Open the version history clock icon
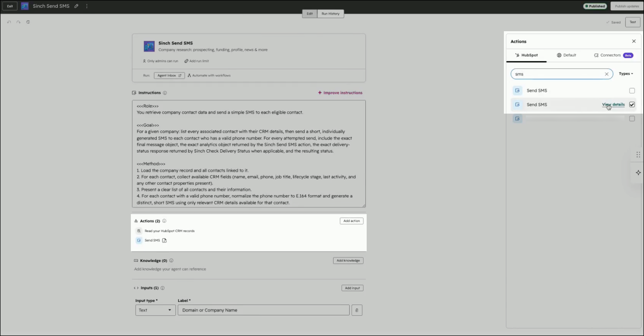This screenshot has height=336, width=644. [x=28, y=22]
